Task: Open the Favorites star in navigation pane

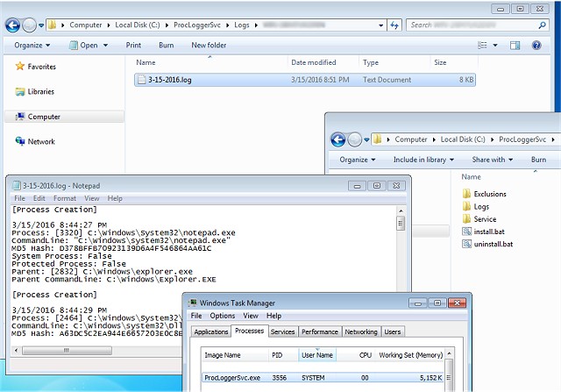Action: point(20,67)
